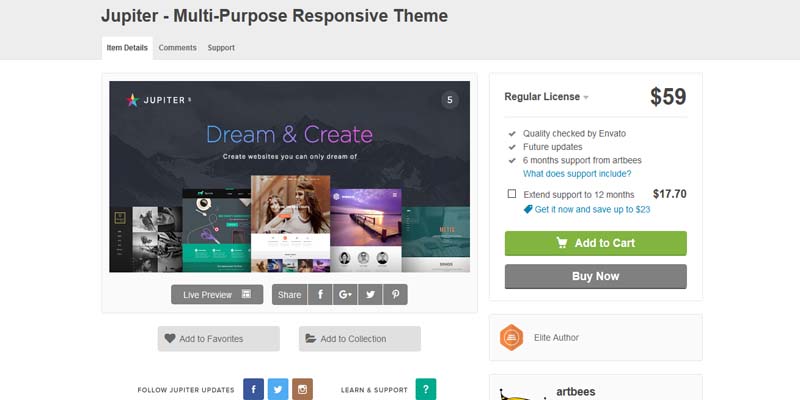800x400 pixels.
Task: Click the LEARN & SUPPORT label
Action: point(374,390)
